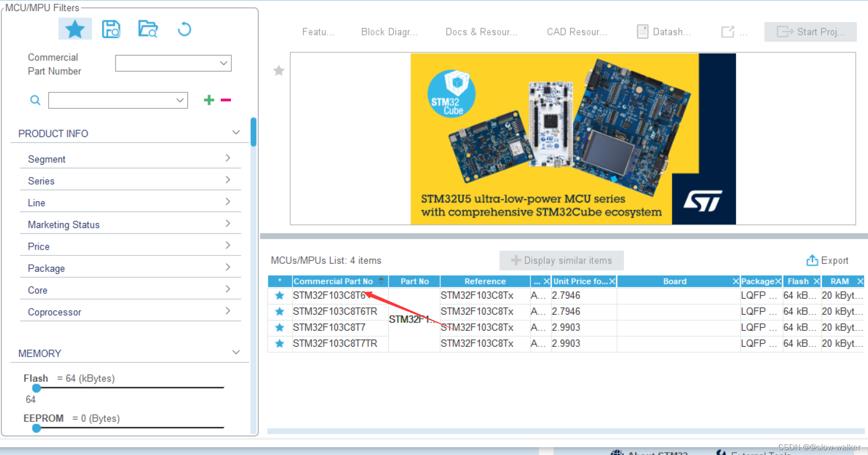This screenshot has width=868, height=455.
Task: Click the search magnifier icon
Action: 34,100
